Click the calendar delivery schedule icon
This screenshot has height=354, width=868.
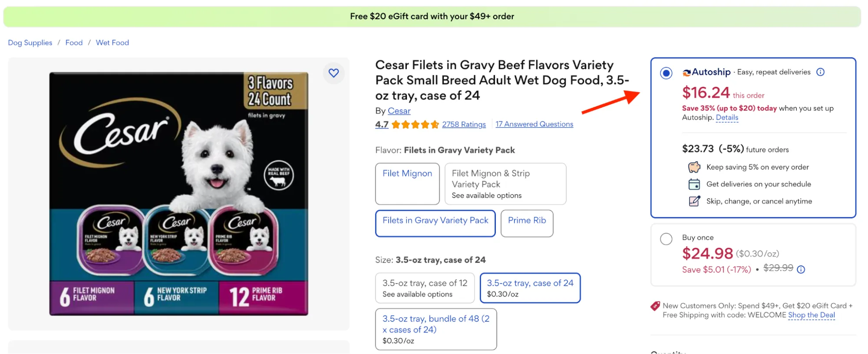tap(694, 184)
